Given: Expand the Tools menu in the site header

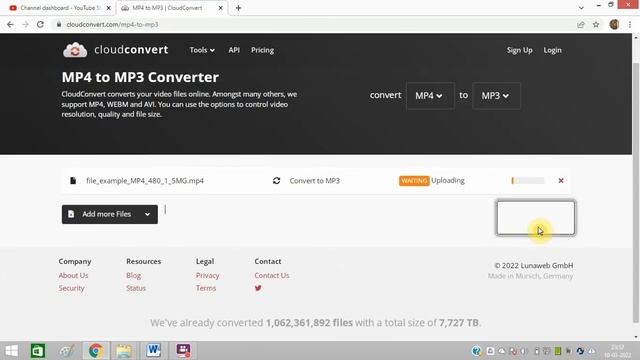Looking at the screenshot, I should [x=202, y=50].
